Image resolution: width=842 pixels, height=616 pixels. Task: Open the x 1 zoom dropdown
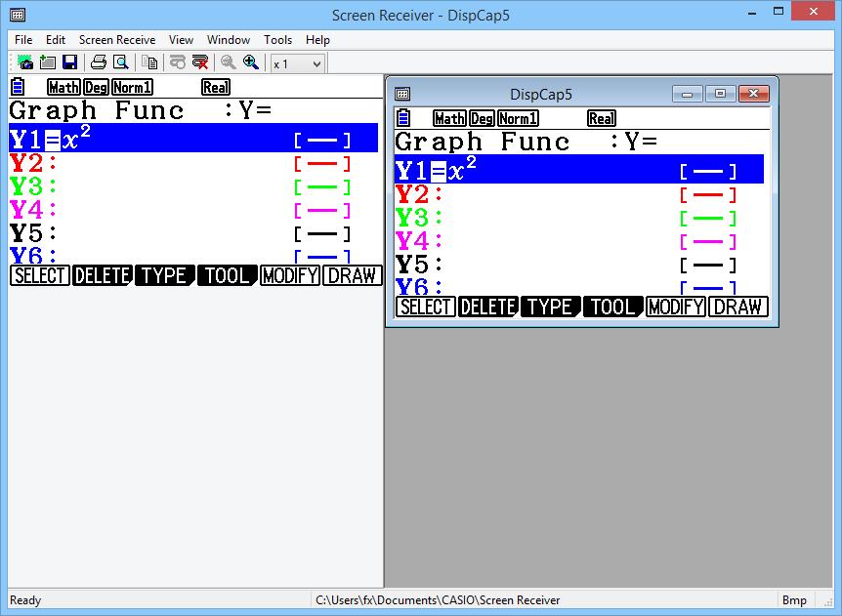click(x=297, y=63)
